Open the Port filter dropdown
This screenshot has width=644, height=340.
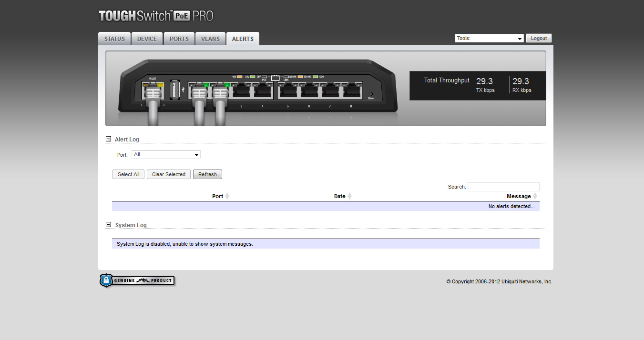coord(166,154)
